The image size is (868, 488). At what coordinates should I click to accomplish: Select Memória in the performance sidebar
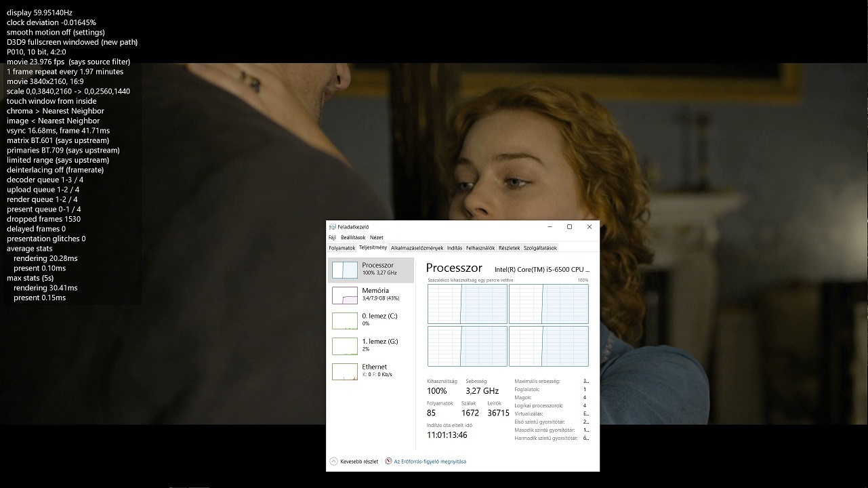click(x=371, y=295)
